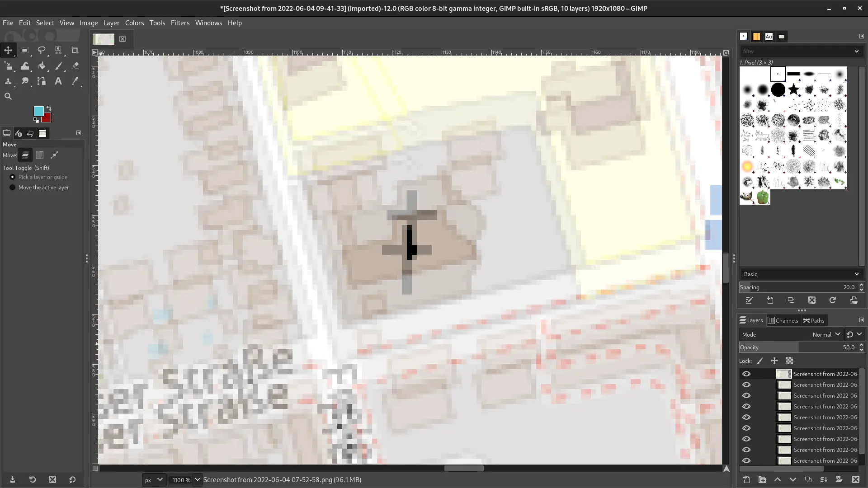Click the Zoom tool icon
The image size is (868, 488).
click(8, 97)
